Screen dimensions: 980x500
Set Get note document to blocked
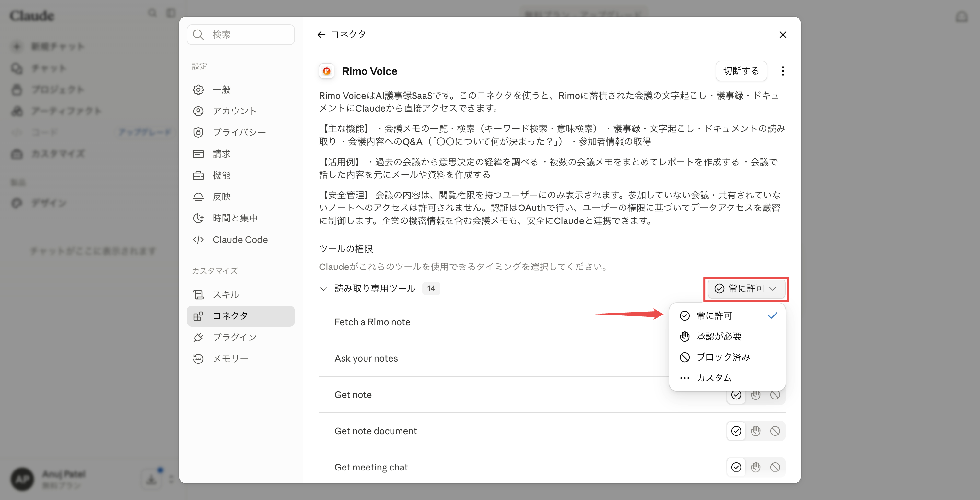pyautogui.click(x=775, y=431)
